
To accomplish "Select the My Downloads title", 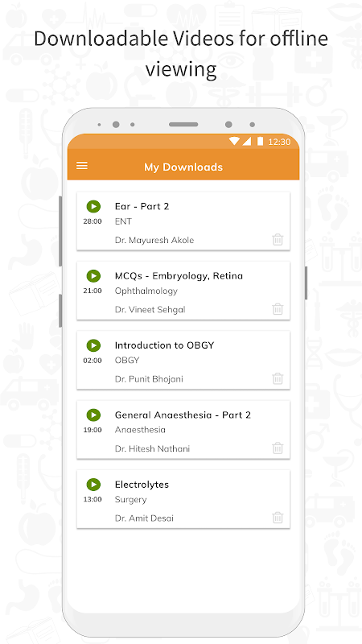I will 183,167.
